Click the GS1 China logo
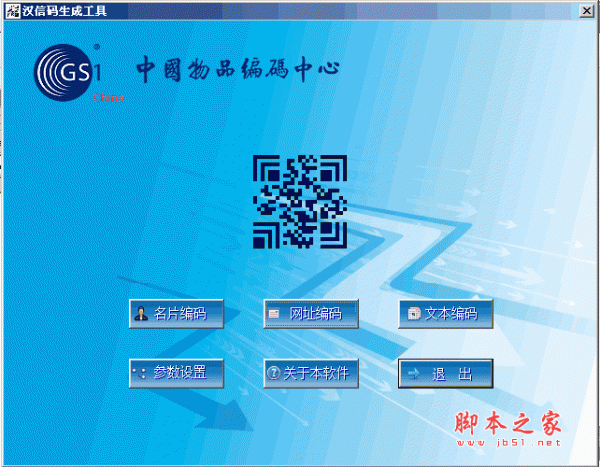 [78, 73]
